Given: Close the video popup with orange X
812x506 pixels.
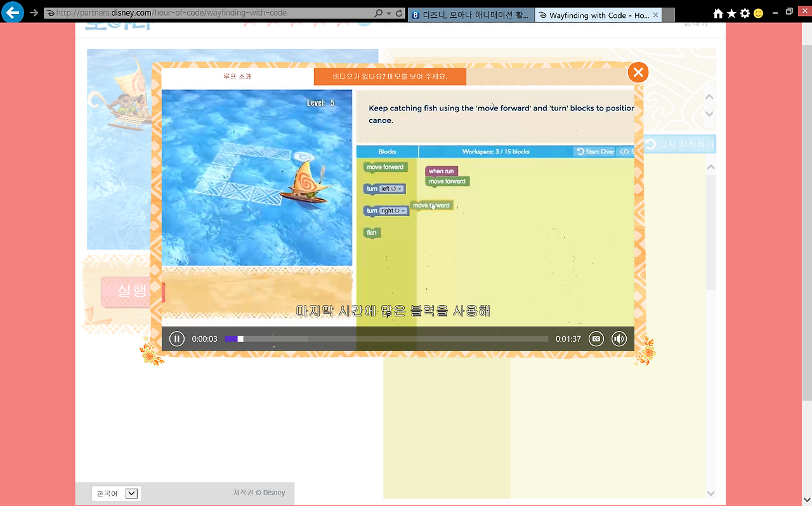Looking at the screenshot, I should pos(638,72).
